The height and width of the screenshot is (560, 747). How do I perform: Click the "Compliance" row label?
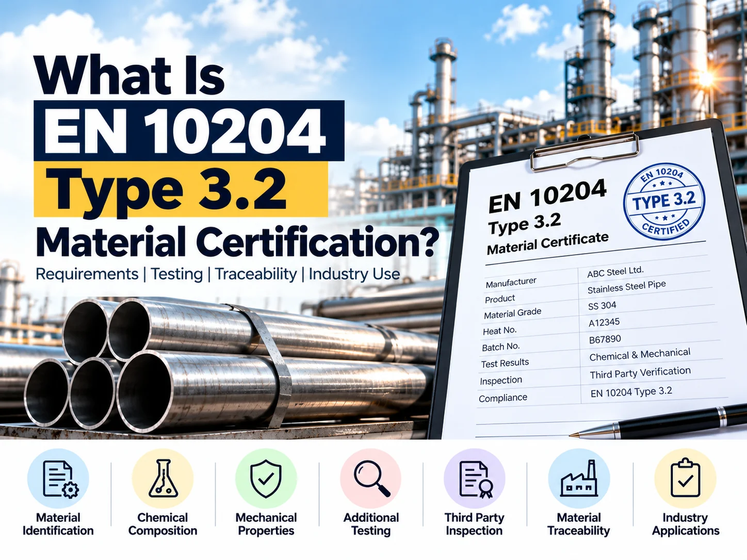[503, 398]
